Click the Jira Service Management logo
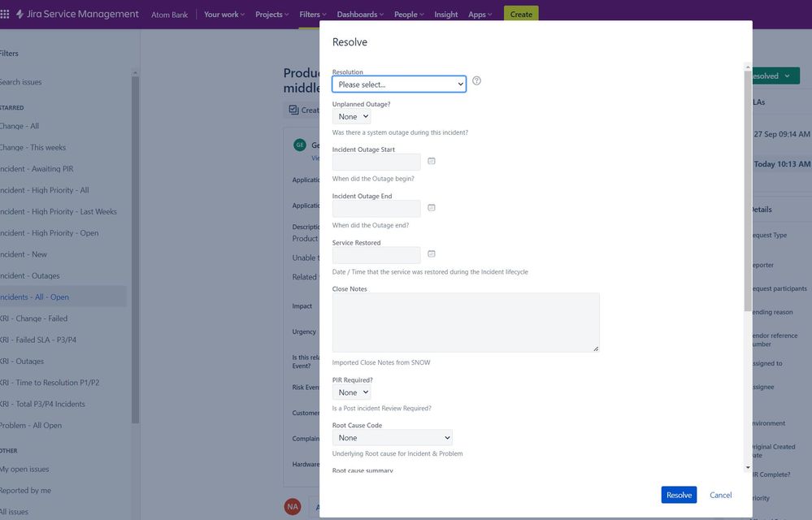The image size is (812, 520). click(77, 14)
